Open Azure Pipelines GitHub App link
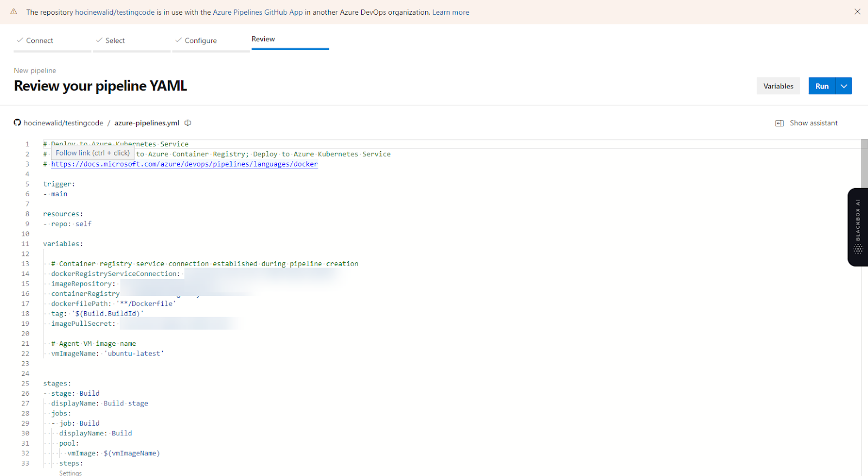 258,12
